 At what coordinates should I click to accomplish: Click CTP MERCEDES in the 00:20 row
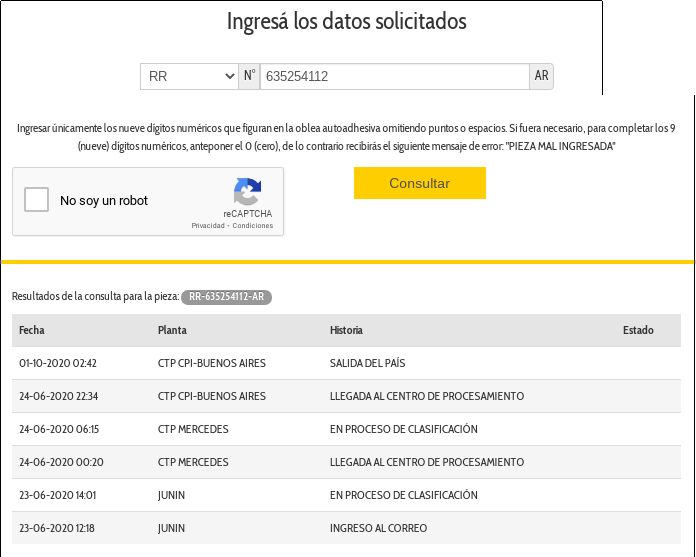[193, 462]
